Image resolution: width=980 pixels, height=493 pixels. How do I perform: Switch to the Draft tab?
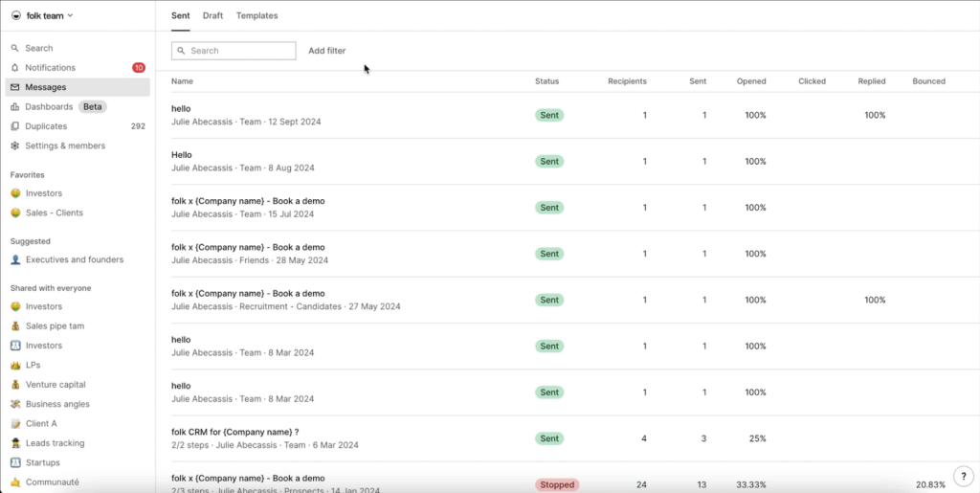212,16
